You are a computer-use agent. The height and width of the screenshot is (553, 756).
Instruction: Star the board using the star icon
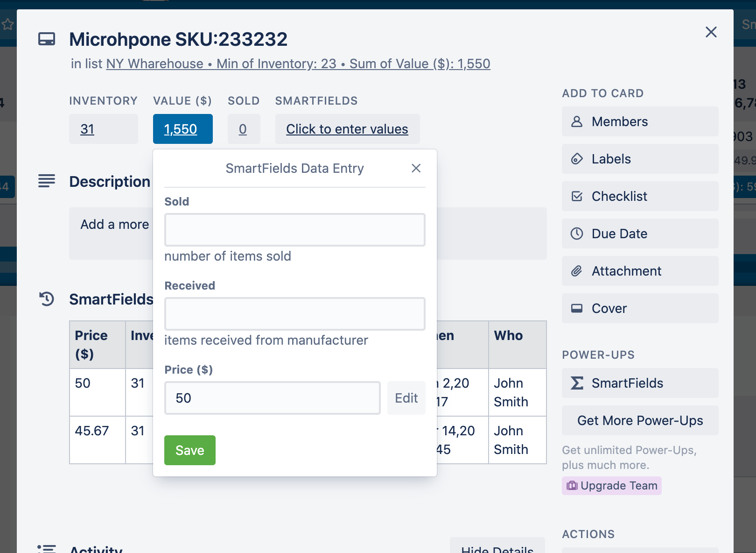coord(7,24)
